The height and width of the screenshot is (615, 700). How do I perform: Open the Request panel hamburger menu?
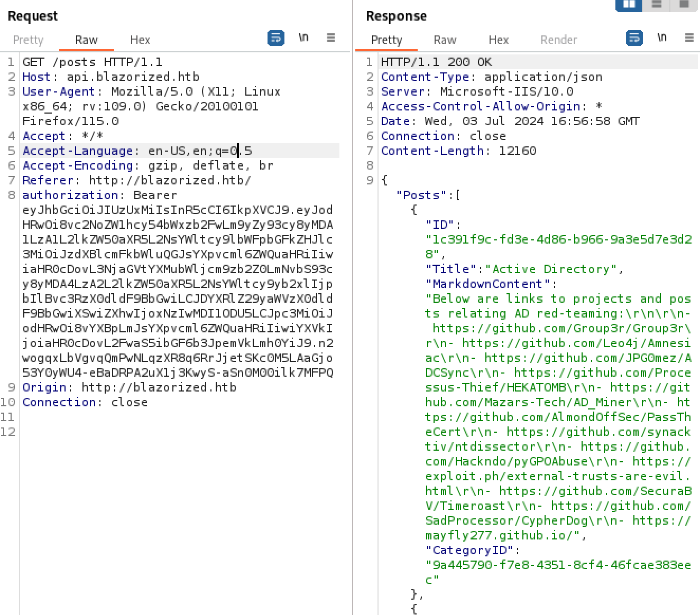331,38
